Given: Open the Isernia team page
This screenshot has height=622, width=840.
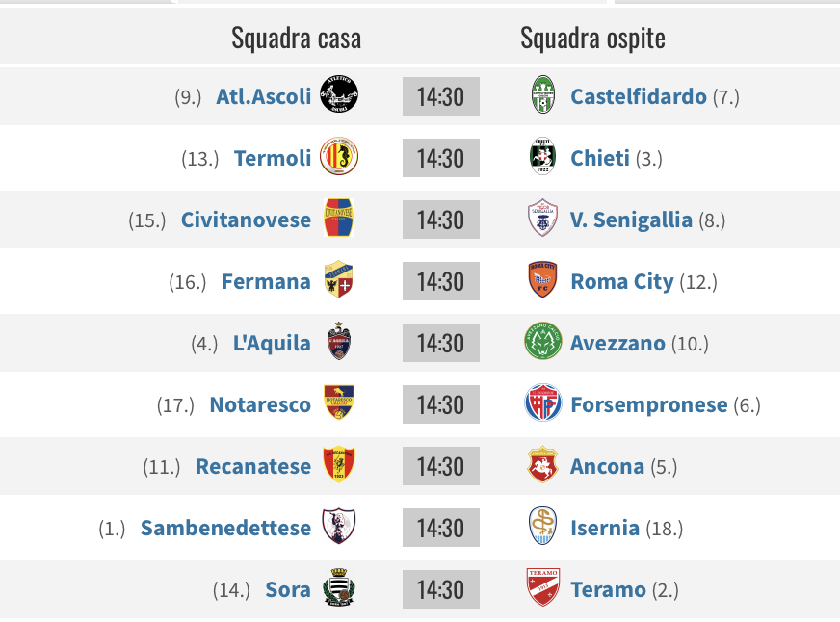Looking at the screenshot, I should click(x=605, y=528).
